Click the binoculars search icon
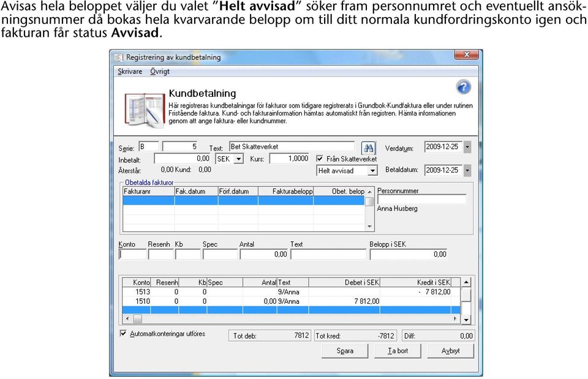The height and width of the screenshot is (379, 588). (368, 148)
